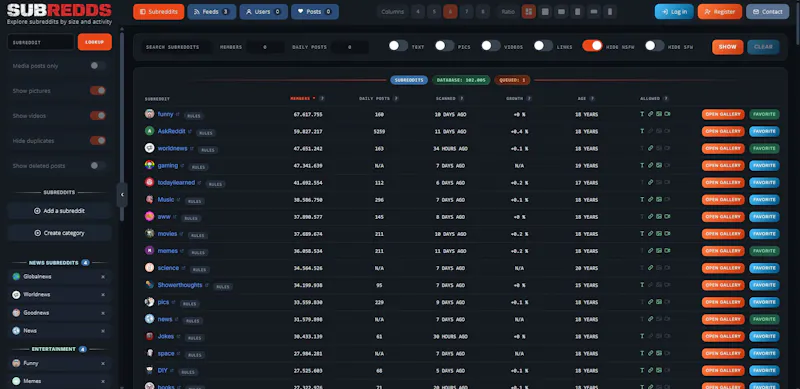Open the movies subreddit link
This screenshot has width=800, height=389.
tap(167, 234)
